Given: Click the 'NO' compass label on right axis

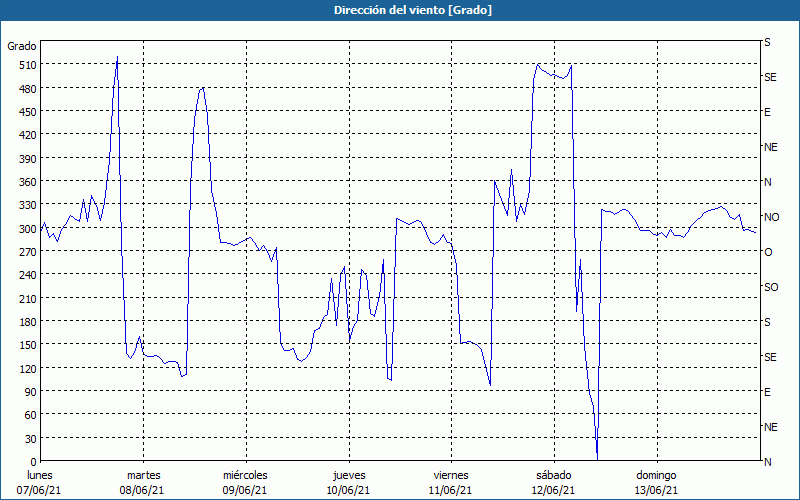Looking at the screenshot, I should tap(772, 217).
